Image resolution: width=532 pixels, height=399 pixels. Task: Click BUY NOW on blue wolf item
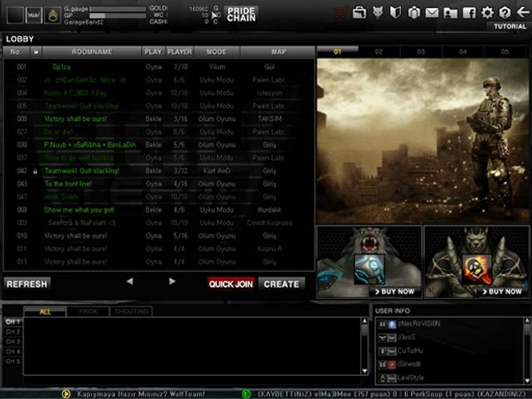click(394, 292)
